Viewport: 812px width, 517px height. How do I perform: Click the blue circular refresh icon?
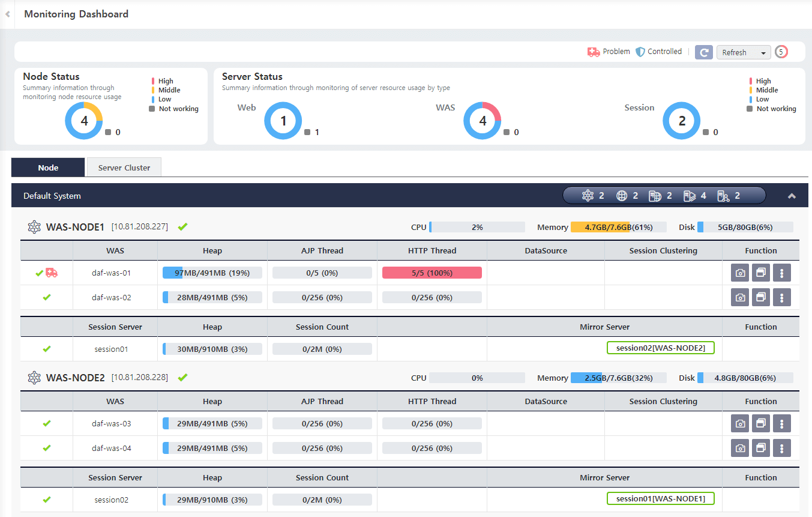tap(703, 52)
